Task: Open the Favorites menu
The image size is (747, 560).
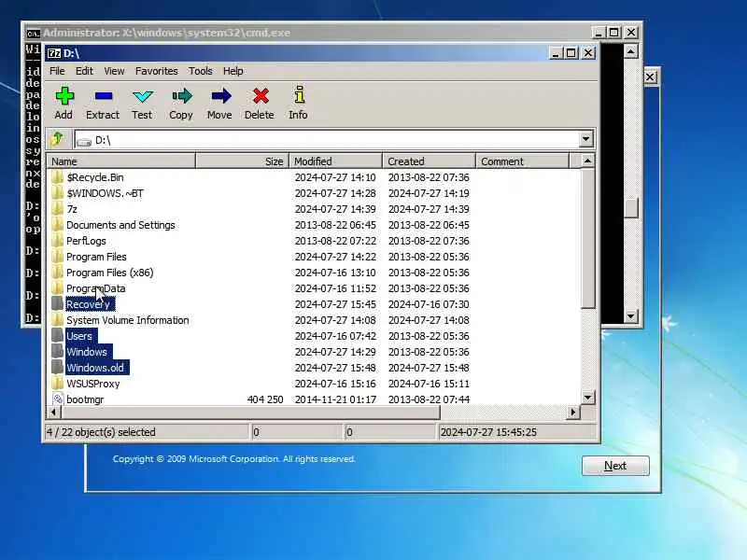Action: tap(156, 71)
